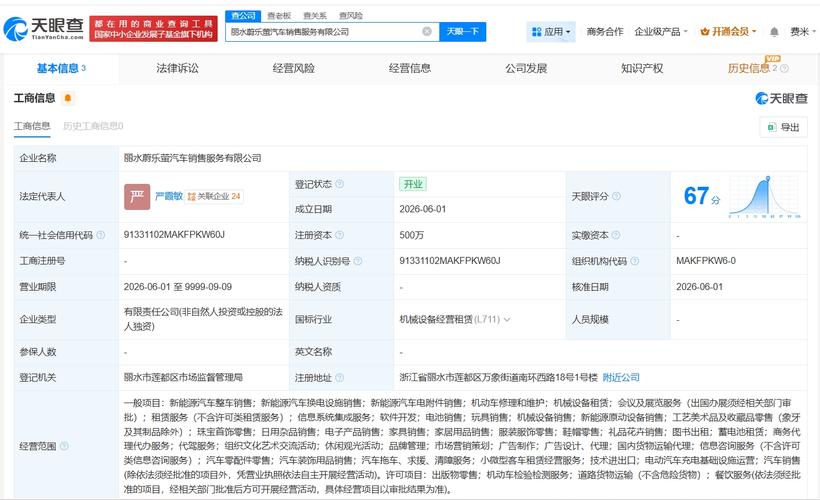Click the help icon beside 纳税人识别号
Image resolution: width=820 pixels, height=500 pixels.
click(x=358, y=260)
